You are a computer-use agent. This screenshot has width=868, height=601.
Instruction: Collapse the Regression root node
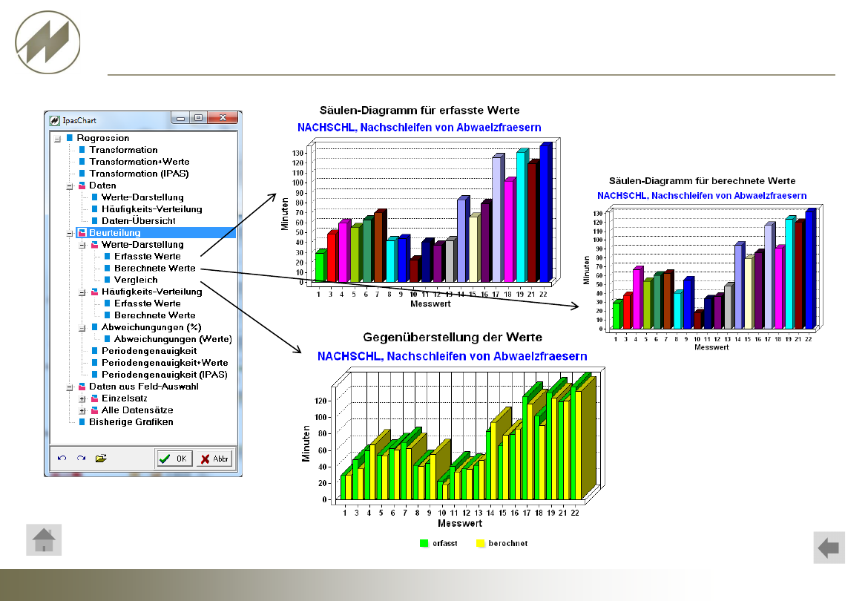pyautogui.click(x=57, y=139)
